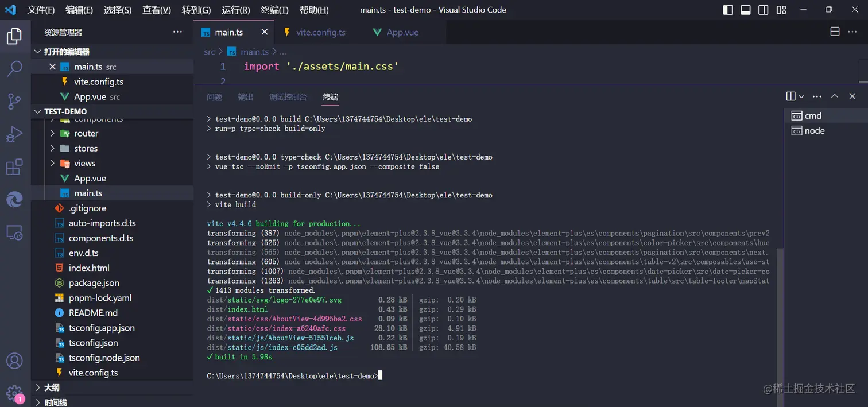Toggle primary side bar layout button
Viewport: 868px width, 407px height.
click(x=728, y=10)
